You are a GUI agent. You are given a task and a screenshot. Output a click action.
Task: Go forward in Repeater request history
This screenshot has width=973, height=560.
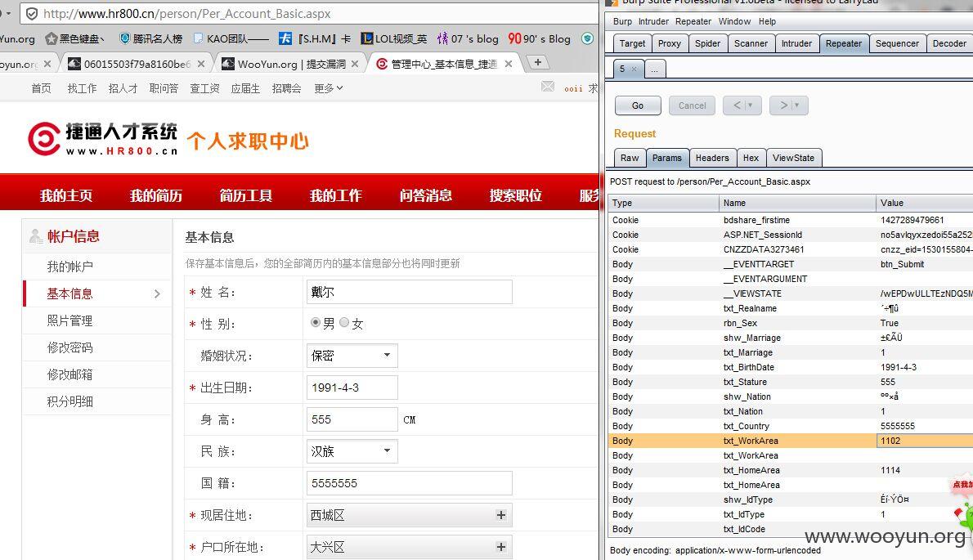tap(789, 105)
